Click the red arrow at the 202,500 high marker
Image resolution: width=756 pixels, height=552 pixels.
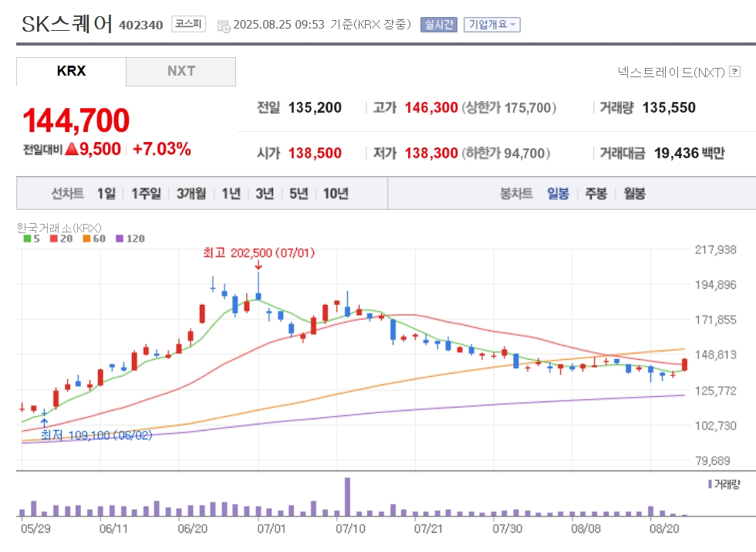click(258, 266)
